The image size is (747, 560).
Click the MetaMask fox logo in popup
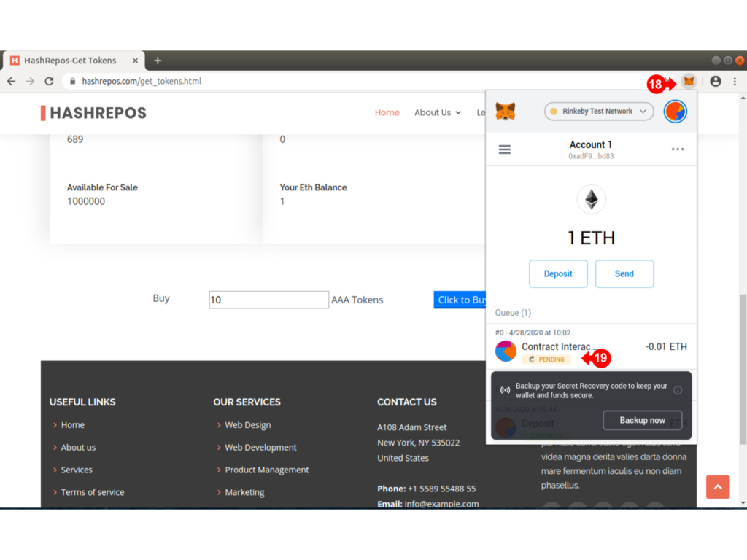(x=506, y=112)
